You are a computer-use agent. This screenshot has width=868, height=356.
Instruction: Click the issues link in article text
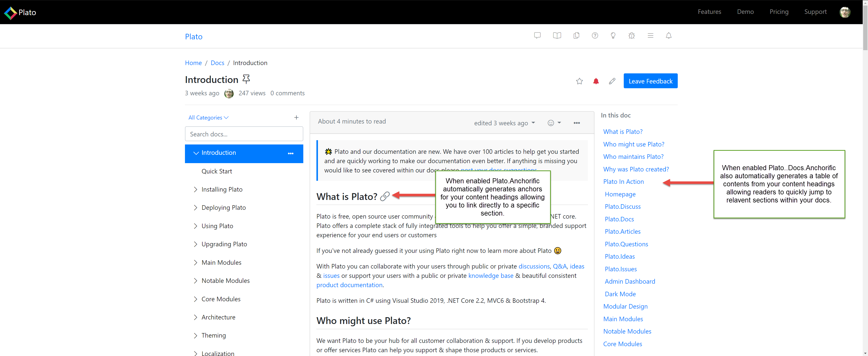(x=331, y=276)
